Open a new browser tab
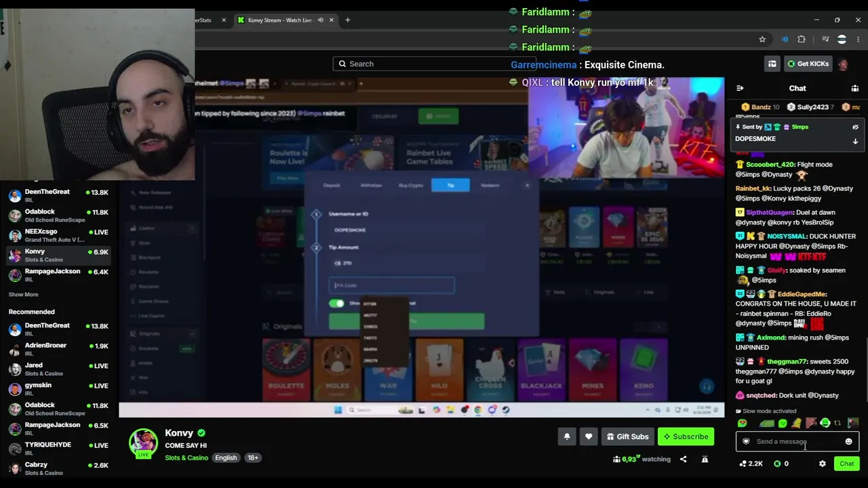This screenshot has width=868, height=488. (347, 20)
